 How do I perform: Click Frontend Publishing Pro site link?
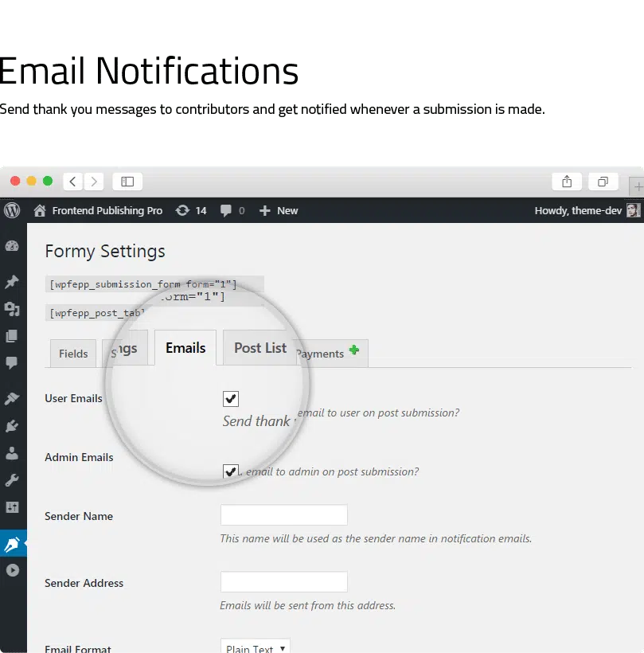pyautogui.click(x=107, y=211)
